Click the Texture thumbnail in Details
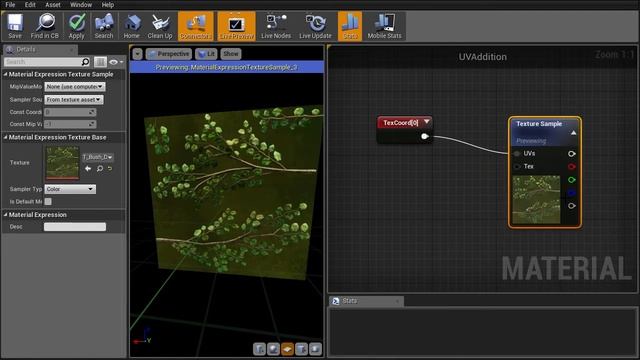The height and width of the screenshot is (360, 640). point(62,163)
